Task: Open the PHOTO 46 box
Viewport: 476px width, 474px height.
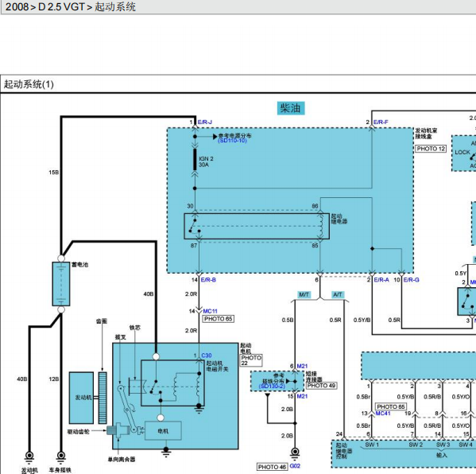Action: [273, 467]
